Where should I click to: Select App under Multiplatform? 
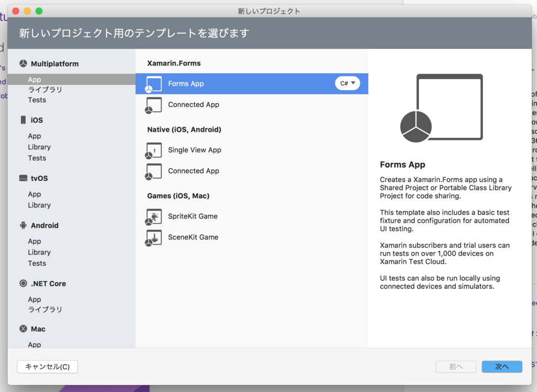pyautogui.click(x=71, y=80)
